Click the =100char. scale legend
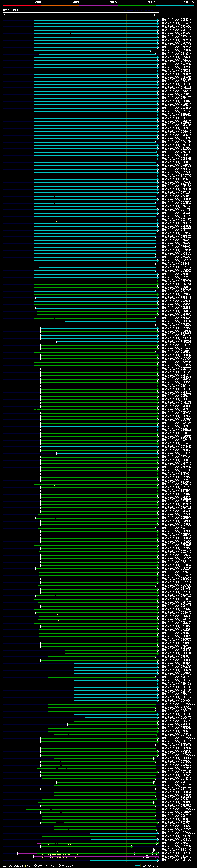Viewport: 197px width, 868px height. (146, 865)
